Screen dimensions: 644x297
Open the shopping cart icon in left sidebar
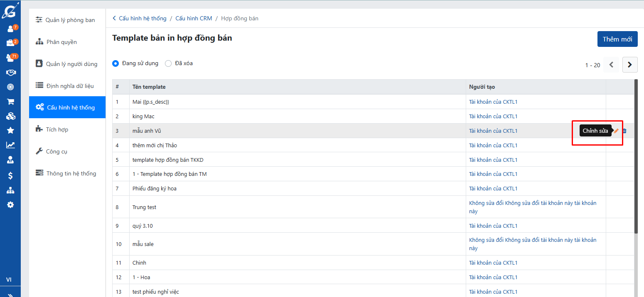tap(10, 102)
